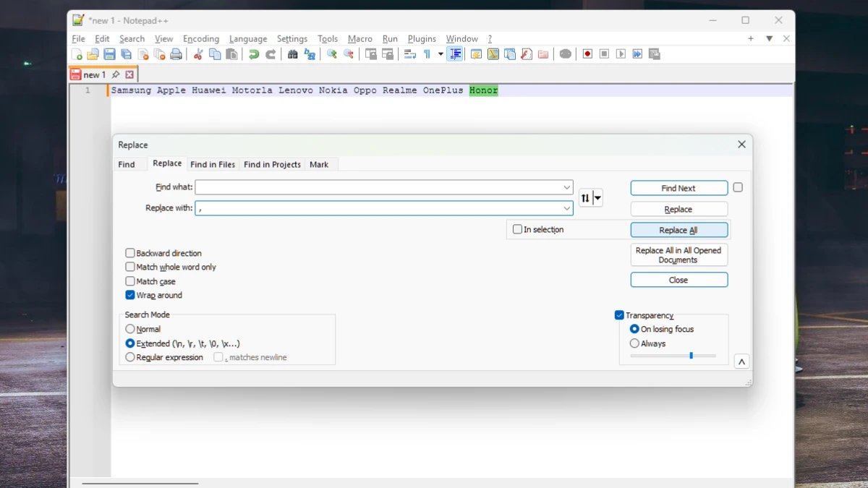Screen dimensions: 868x488
Task: Toggle synchronized horizontal scrolling icon
Action: (388, 54)
